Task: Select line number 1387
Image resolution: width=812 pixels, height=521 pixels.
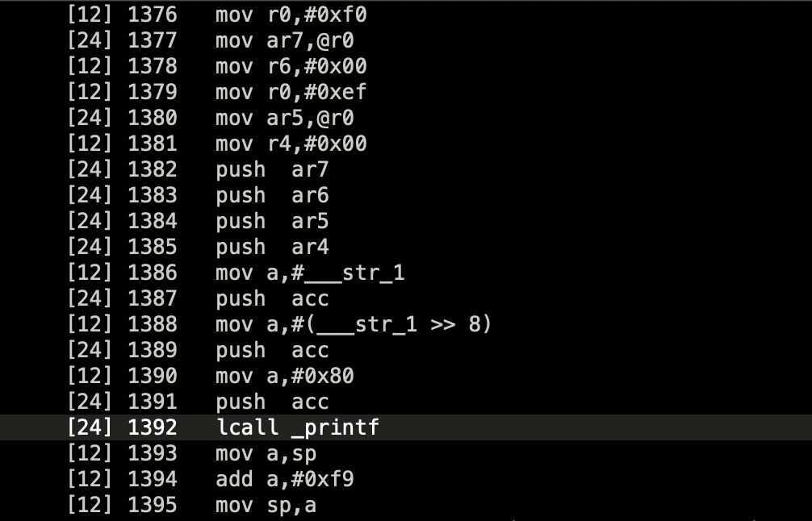Action: [152, 298]
